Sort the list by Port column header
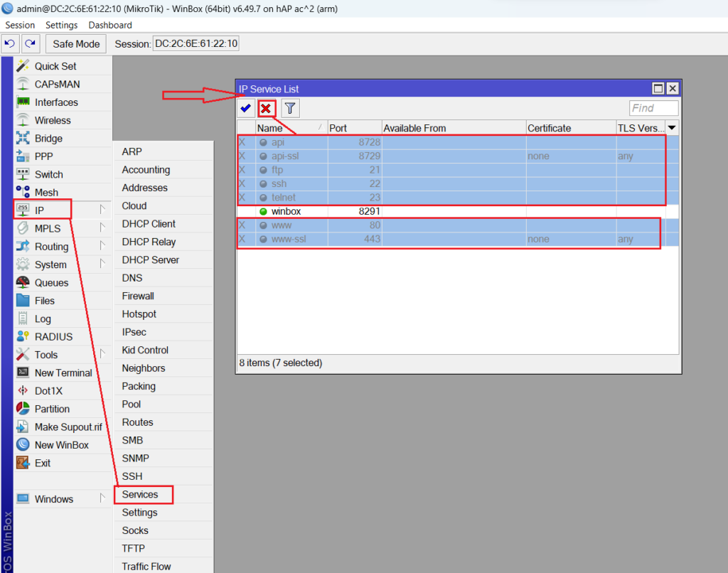Screen dimensions: 728x573 click(353, 128)
